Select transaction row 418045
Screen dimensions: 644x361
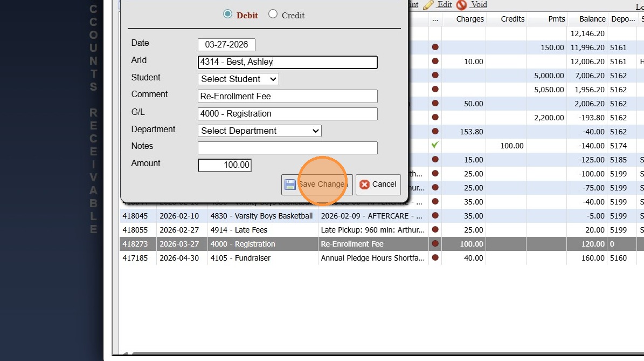click(382, 216)
